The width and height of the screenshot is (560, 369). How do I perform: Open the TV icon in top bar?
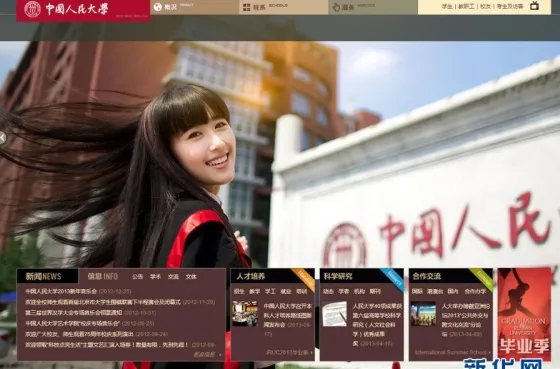(534, 5)
